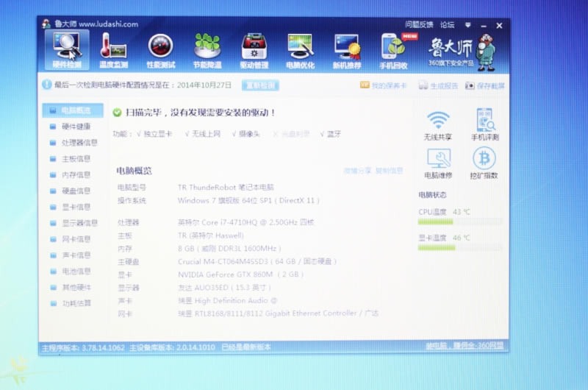The image size is (588, 390).
Task: Click the 8 GB DDR3L memory text
Action: click(x=229, y=249)
